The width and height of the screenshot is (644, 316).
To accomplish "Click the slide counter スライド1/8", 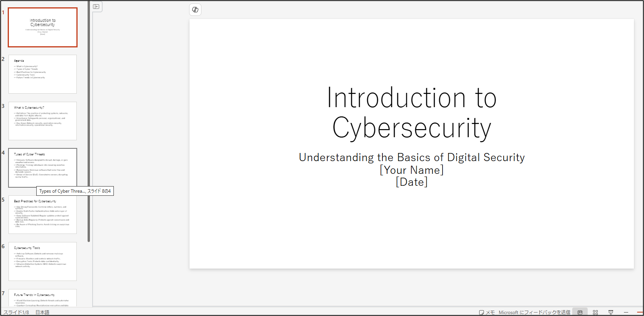I will [x=16, y=312].
